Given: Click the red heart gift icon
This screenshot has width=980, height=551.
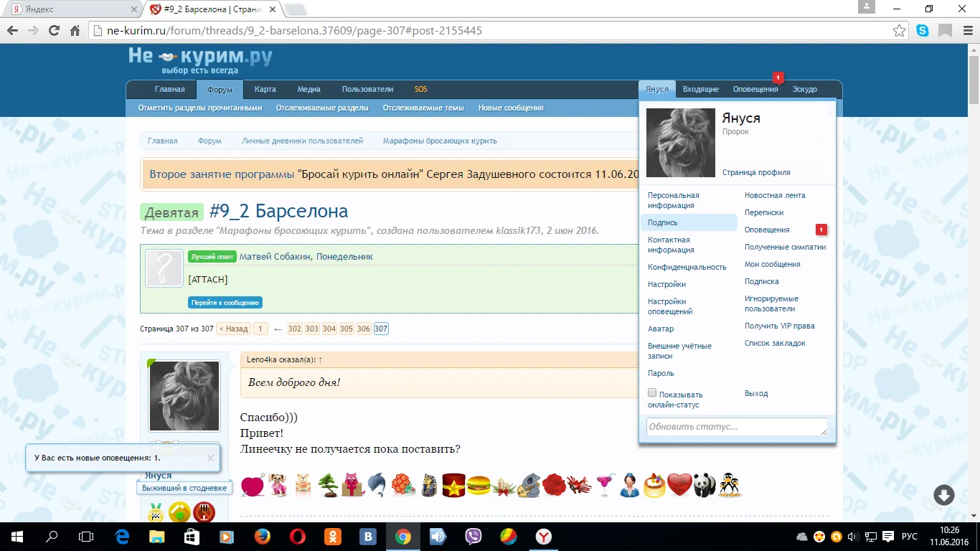Looking at the screenshot, I should click(679, 485).
